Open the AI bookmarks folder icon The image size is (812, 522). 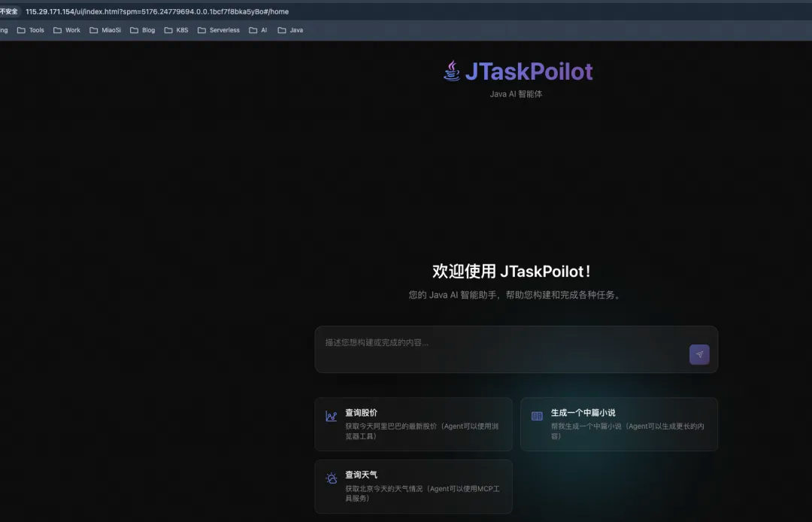(252, 30)
